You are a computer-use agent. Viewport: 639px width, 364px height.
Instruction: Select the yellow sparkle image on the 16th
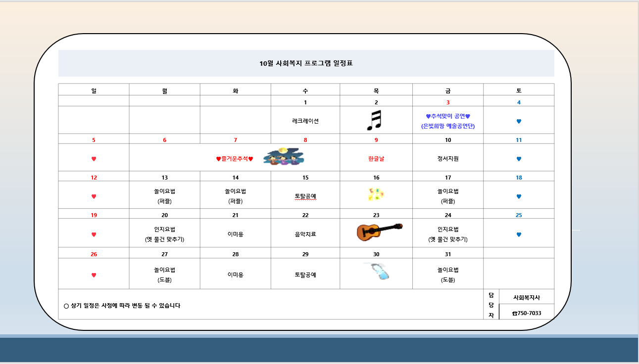coord(376,194)
